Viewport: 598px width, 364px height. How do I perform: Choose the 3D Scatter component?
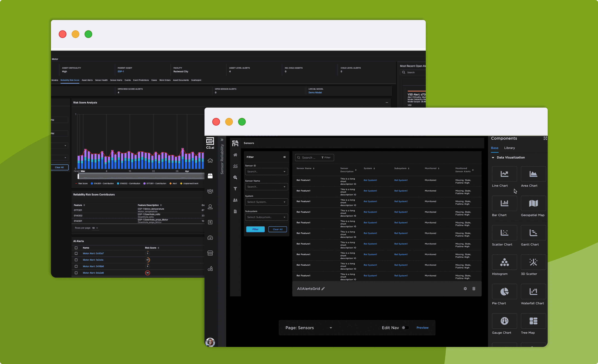point(533,262)
